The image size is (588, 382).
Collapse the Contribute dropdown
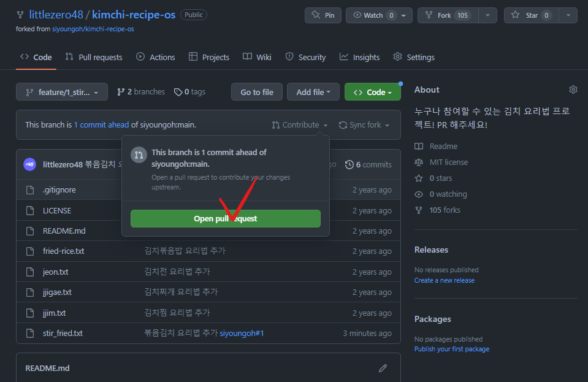coord(300,125)
